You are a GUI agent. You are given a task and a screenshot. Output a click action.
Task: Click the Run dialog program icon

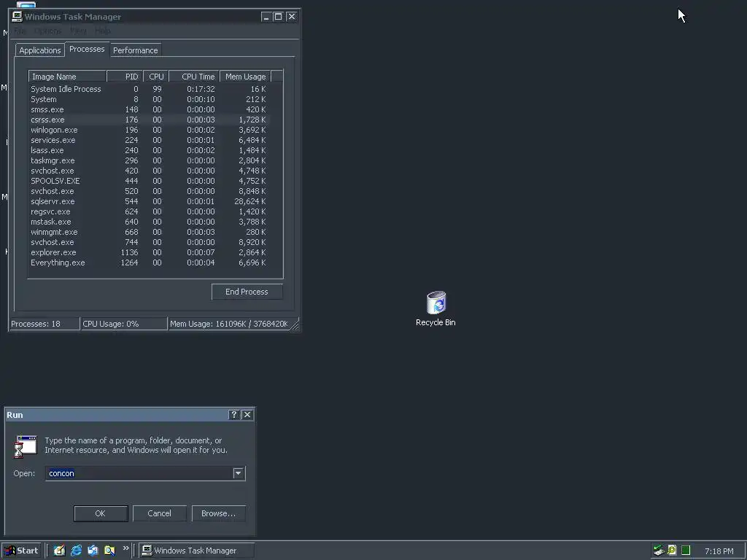[x=26, y=446]
